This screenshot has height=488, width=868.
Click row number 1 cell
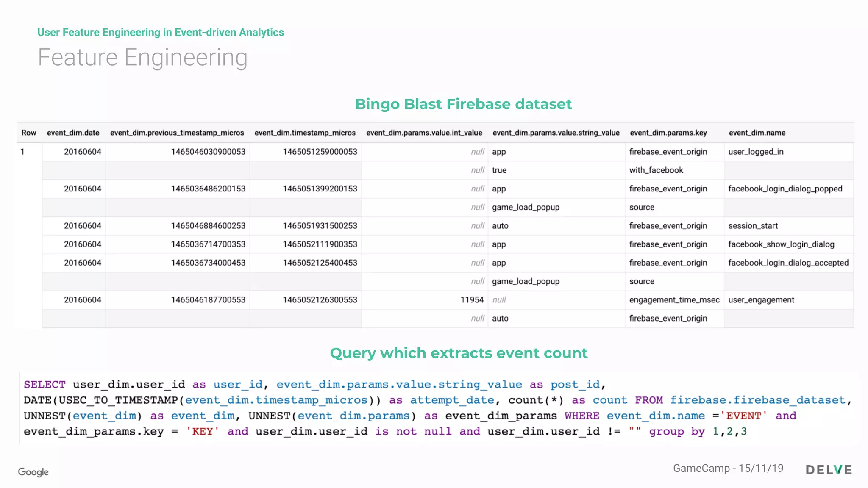[x=22, y=151]
